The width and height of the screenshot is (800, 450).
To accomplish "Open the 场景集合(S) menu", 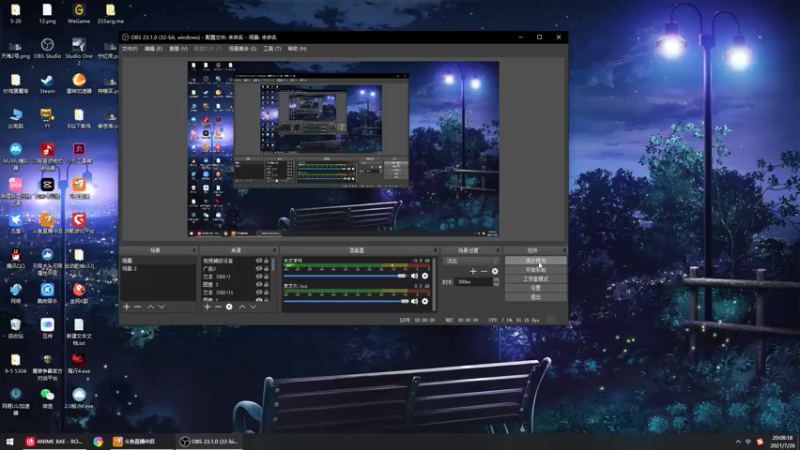I will [x=242, y=48].
